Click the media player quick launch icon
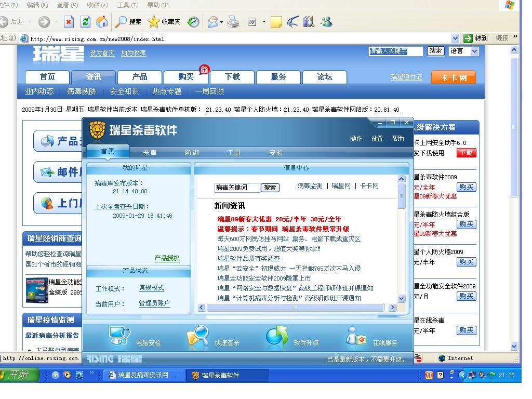 [x=67, y=375]
